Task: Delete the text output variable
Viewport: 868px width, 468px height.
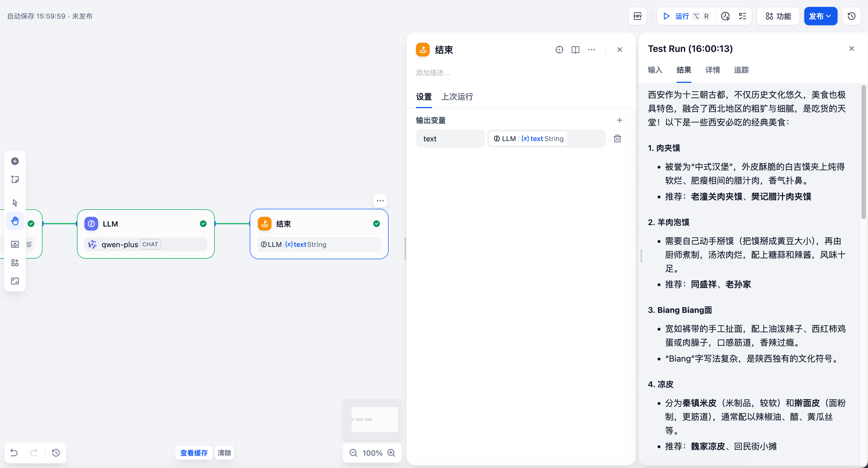Action: pyautogui.click(x=617, y=139)
